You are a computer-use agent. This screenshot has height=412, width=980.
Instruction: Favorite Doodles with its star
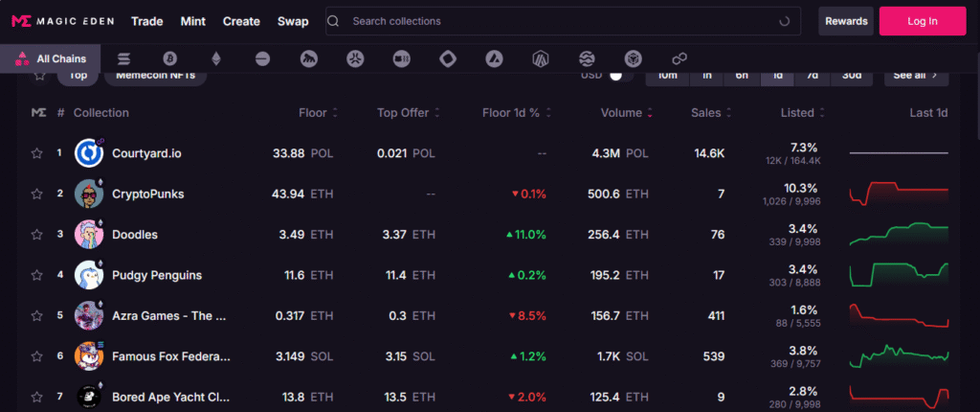click(37, 235)
